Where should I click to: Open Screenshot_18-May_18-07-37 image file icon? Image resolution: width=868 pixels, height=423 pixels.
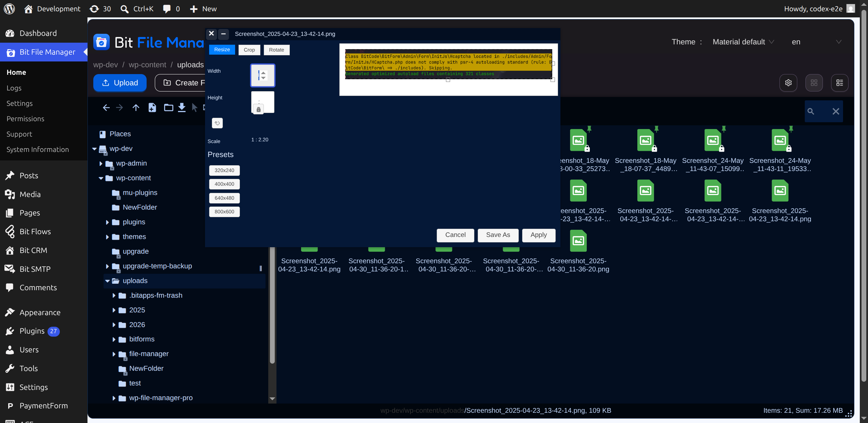tap(646, 140)
